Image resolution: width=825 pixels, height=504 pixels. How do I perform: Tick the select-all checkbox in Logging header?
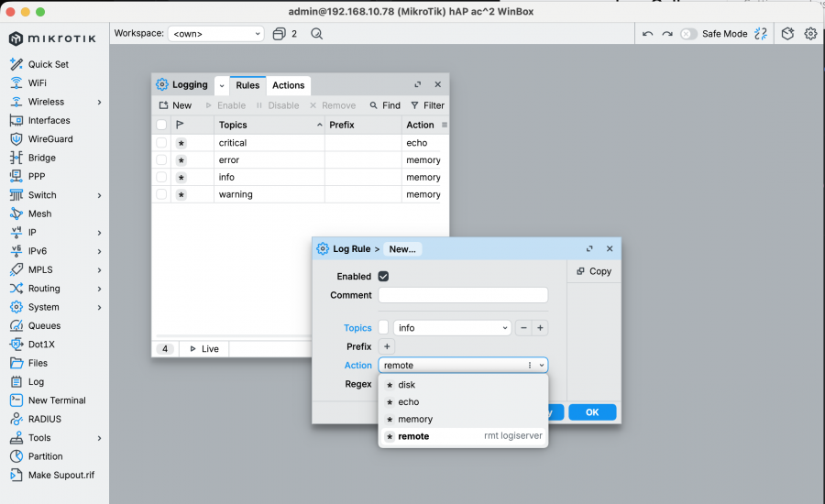tap(161, 125)
